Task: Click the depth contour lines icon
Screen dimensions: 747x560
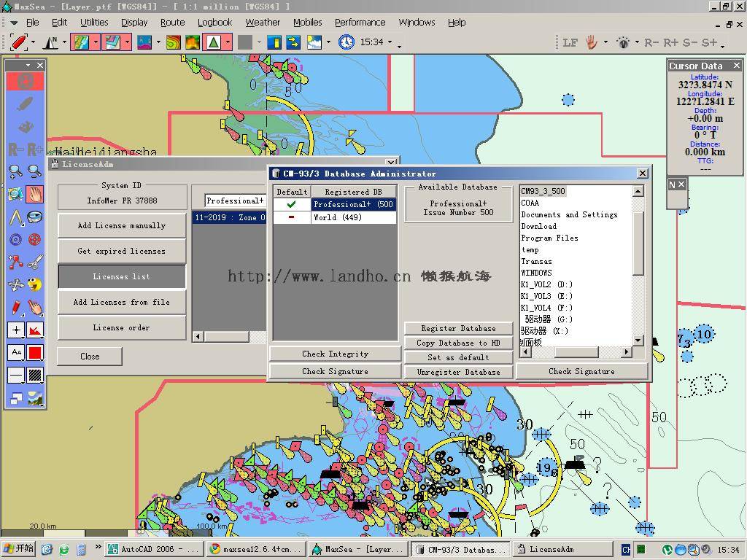Action: [174, 42]
